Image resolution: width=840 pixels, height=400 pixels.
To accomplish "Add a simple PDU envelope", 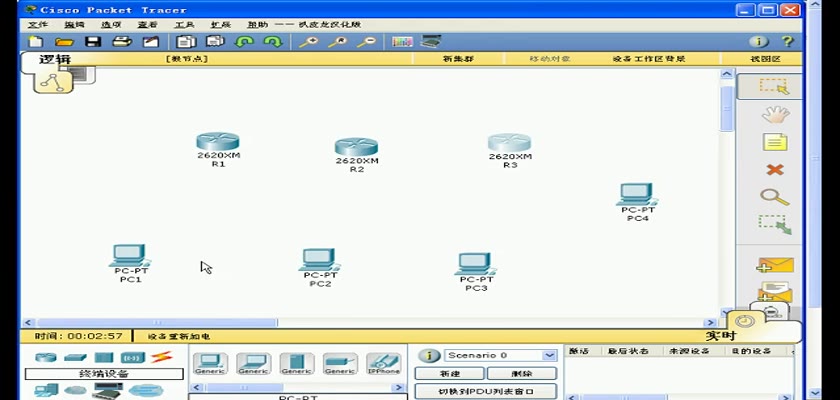I will pyautogui.click(x=774, y=266).
